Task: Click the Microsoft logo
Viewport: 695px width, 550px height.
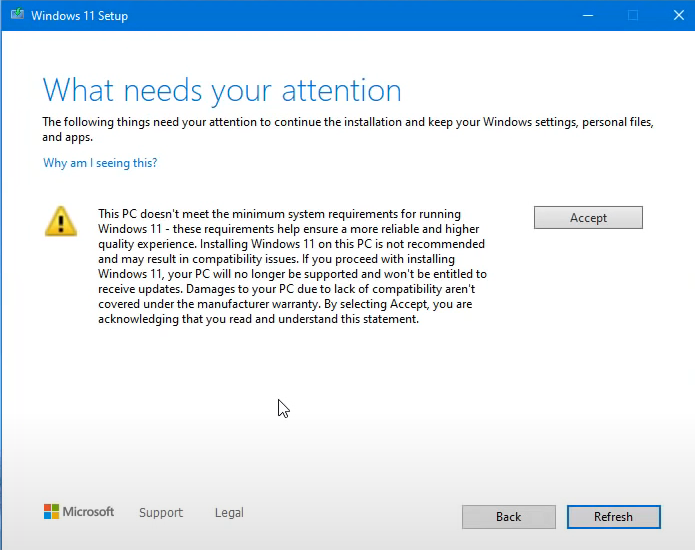Action: [79, 511]
